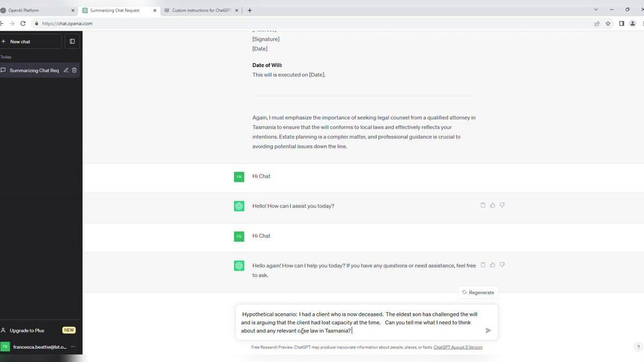Open tab search dropdown chevron
This screenshot has height=362, width=644.
(x=596, y=10)
